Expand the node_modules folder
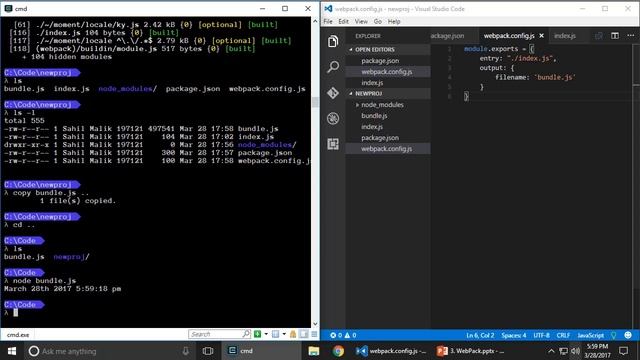 pyautogui.click(x=357, y=105)
